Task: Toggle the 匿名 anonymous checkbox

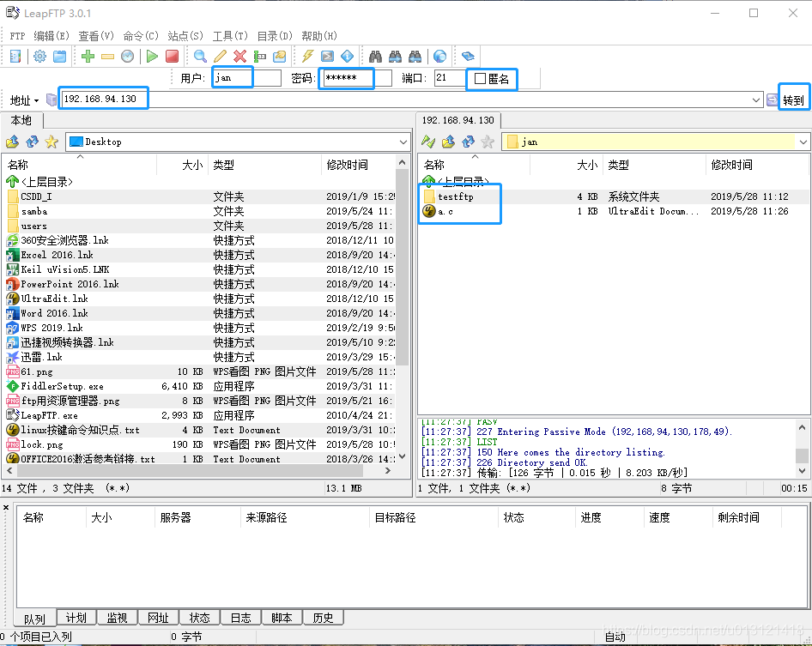Action: (480, 79)
